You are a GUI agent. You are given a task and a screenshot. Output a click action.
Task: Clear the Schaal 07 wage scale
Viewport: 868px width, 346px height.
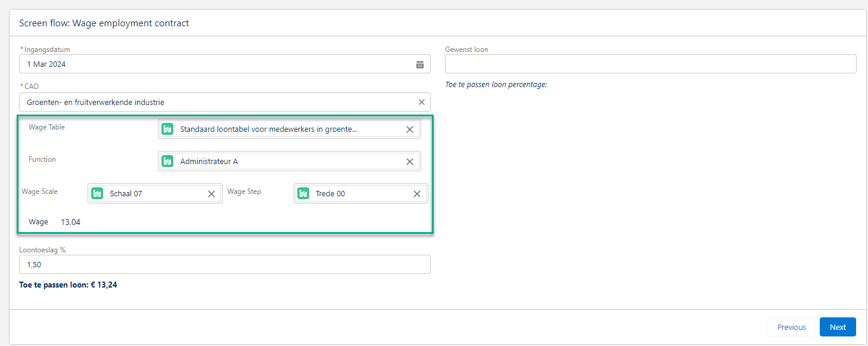click(x=211, y=194)
